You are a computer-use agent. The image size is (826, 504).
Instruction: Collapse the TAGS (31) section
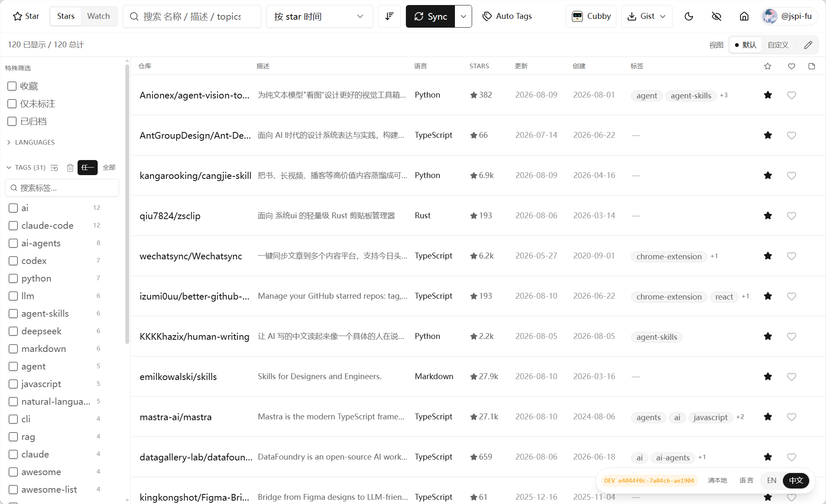click(26, 168)
